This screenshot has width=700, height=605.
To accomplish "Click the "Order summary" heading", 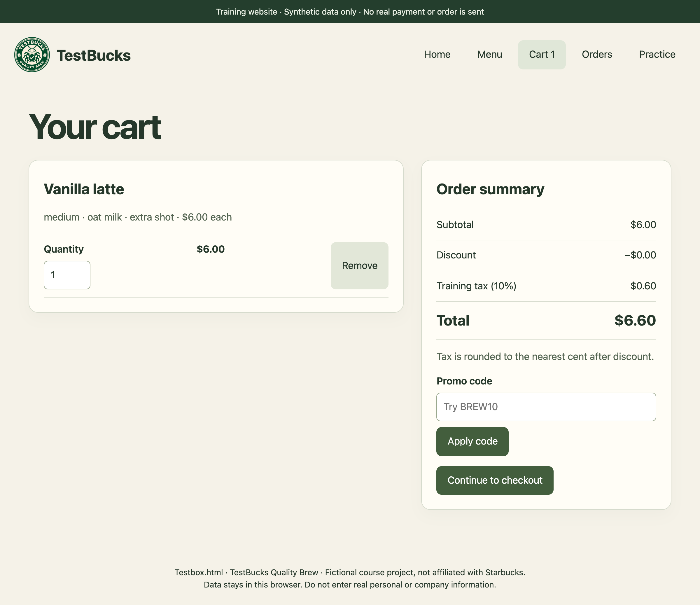I will pyautogui.click(x=490, y=189).
